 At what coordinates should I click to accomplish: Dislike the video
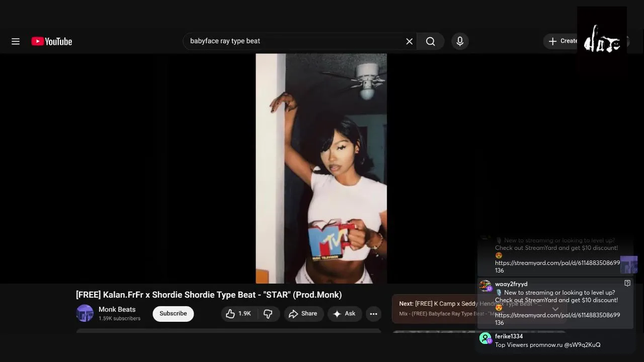268,314
